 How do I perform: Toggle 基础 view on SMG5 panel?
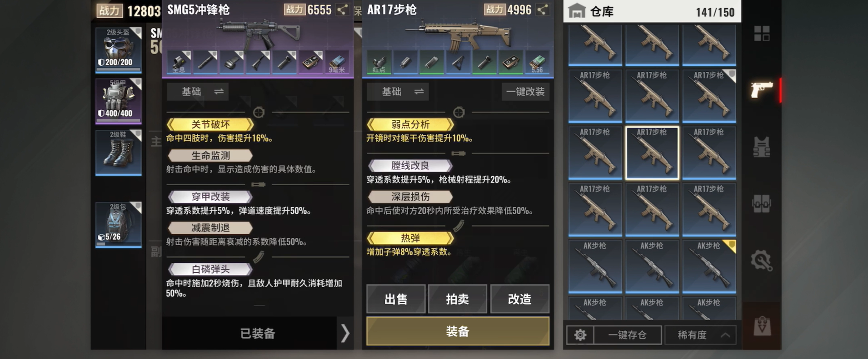point(198,92)
